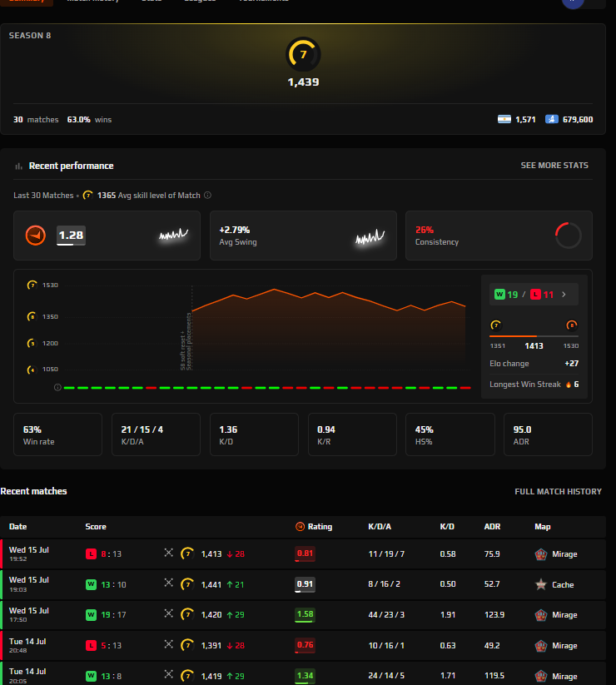
Task: Click level 7 icon beside 1,413 Elo
Action: [x=188, y=554]
